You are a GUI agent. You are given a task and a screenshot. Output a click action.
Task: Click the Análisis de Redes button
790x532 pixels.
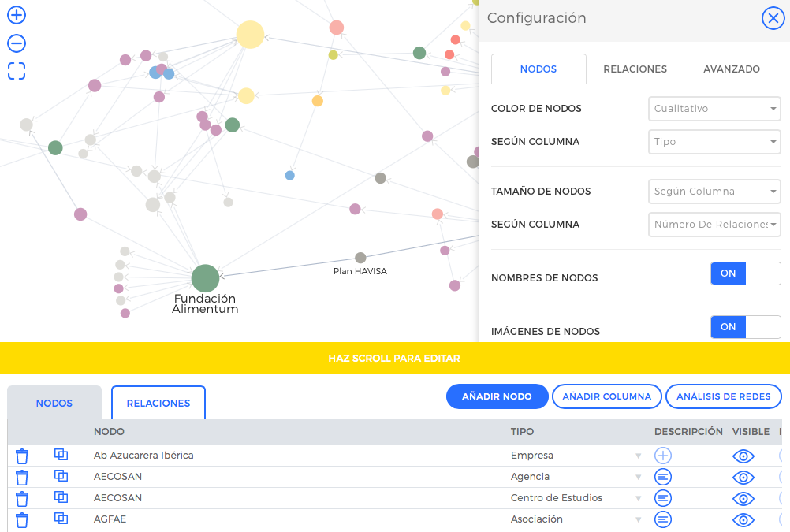point(723,396)
